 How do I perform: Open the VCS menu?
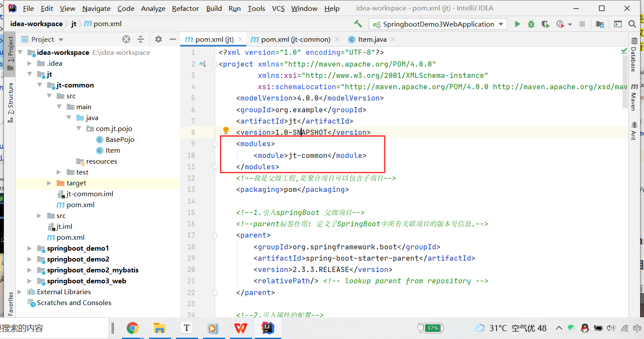pos(279,8)
